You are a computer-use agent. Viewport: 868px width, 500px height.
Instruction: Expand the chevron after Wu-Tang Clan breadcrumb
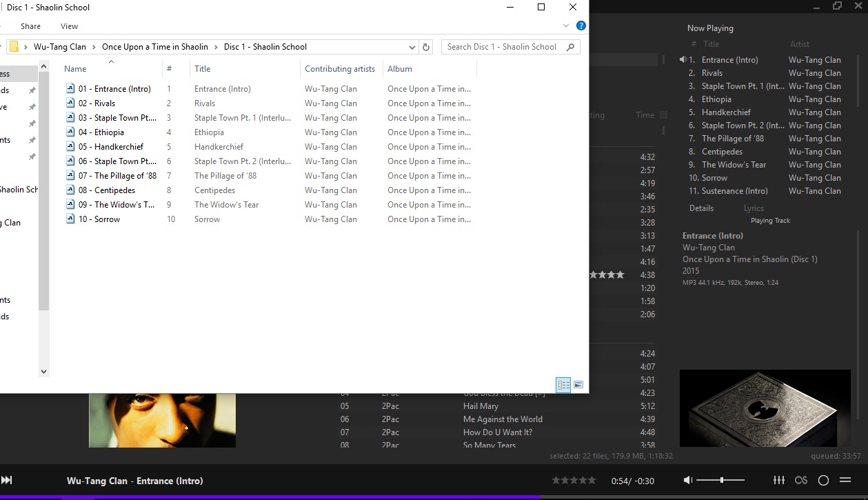pos(94,47)
